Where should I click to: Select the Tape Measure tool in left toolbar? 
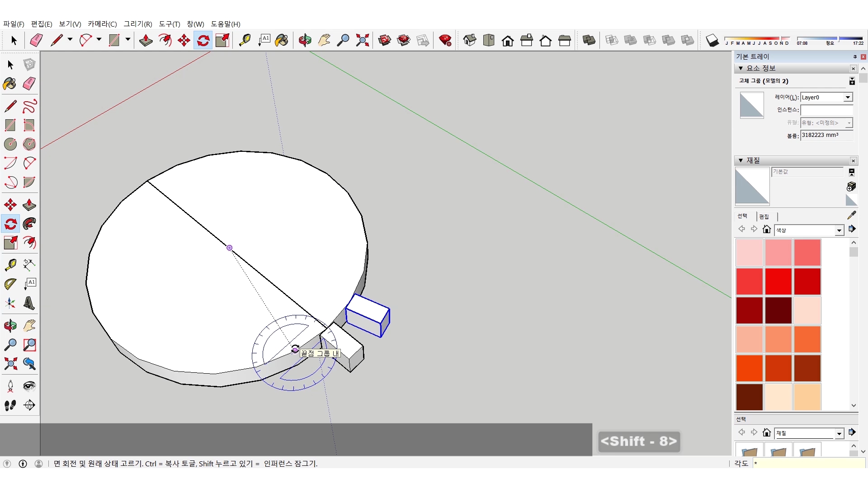10,264
